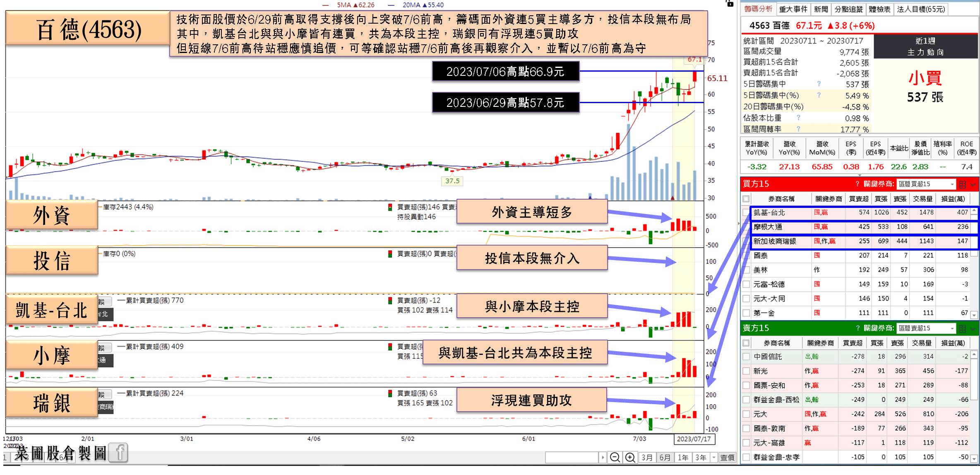980x475 pixels.
Task: Click the 2023/07/17 date marker on axis
Action: pos(694,439)
